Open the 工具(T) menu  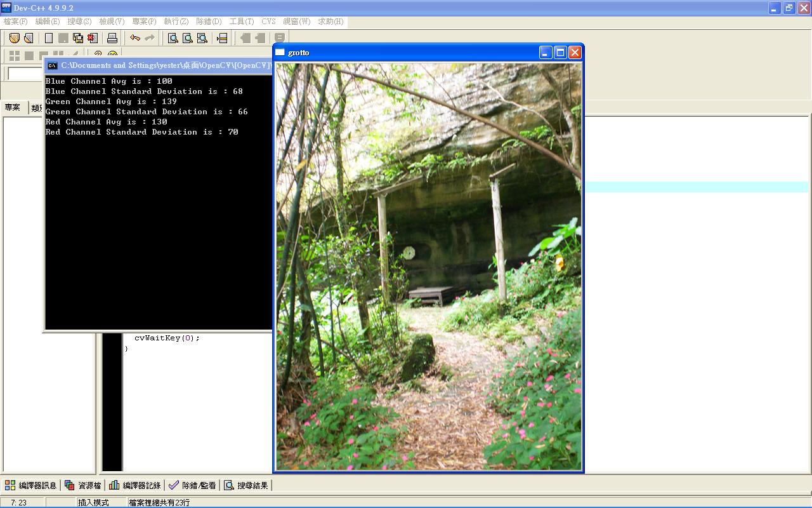coord(242,22)
